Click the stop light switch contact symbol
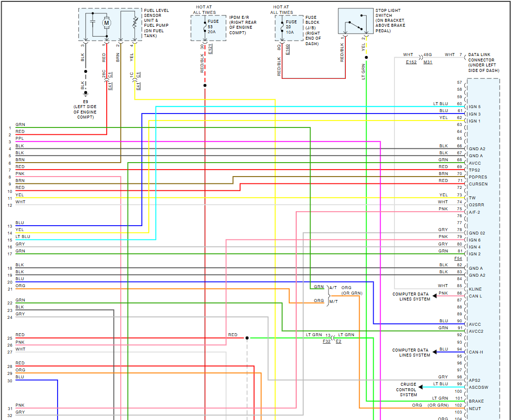This screenshot has height=420, width=513. tap(356, 24)
